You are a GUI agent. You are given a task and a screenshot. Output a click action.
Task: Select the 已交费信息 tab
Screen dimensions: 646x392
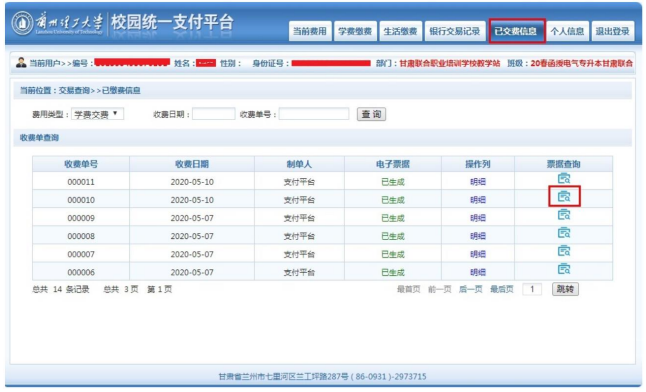point(517,31)
